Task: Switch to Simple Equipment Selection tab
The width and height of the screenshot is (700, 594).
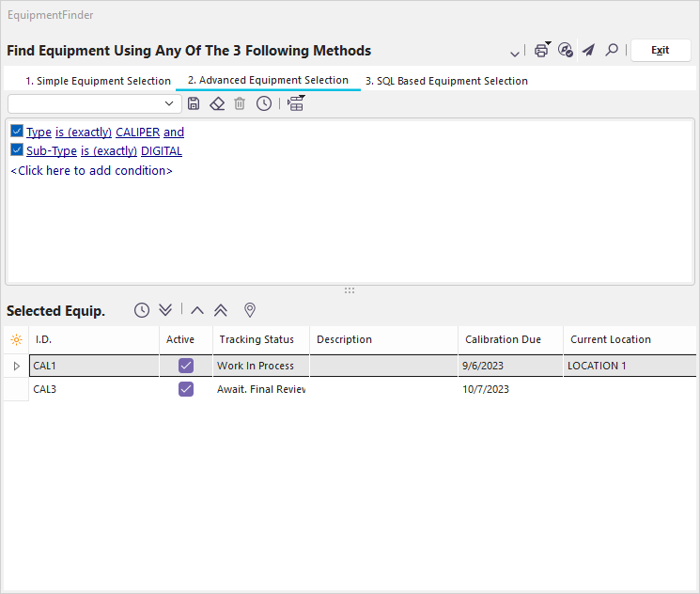Action: (98, 81)
